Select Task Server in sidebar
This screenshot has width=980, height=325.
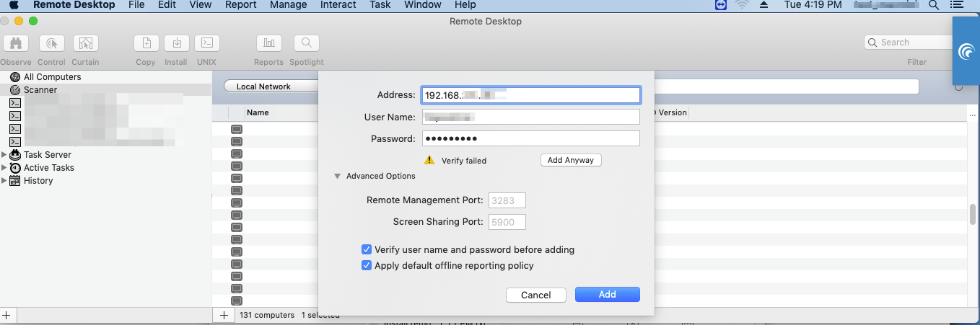click(x=47, y=154)
